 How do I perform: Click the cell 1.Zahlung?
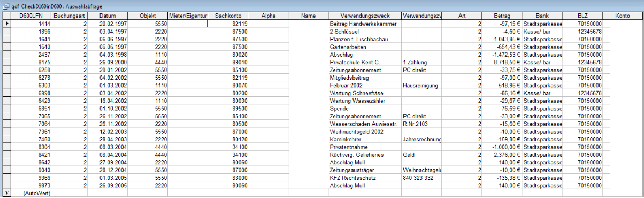pyautogui.click(x=421, y=62)
